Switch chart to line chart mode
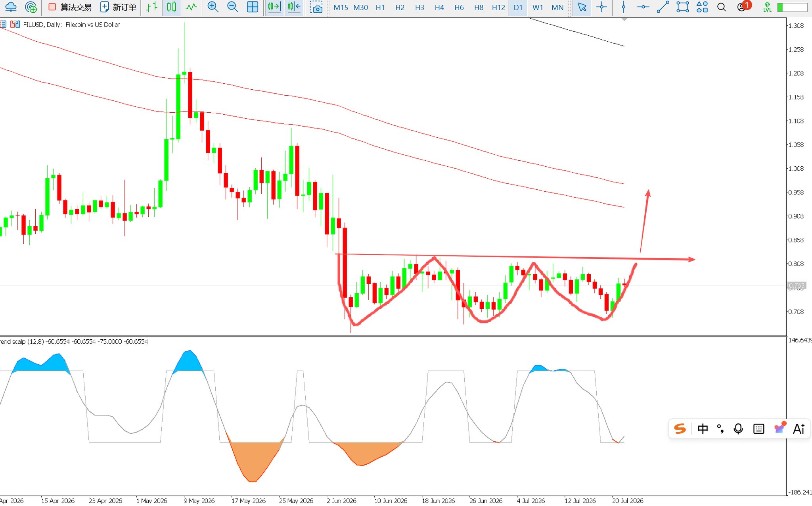 (191, 7)
